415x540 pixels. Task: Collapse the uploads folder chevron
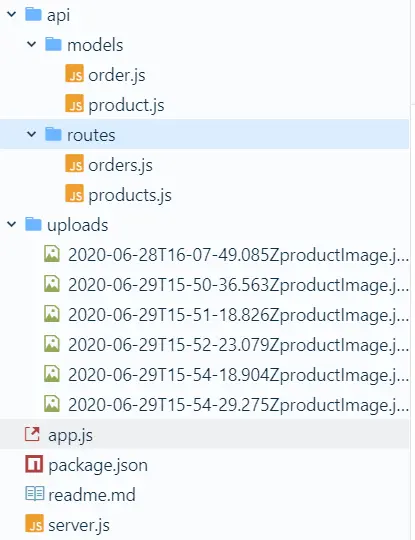pos(12,225)
